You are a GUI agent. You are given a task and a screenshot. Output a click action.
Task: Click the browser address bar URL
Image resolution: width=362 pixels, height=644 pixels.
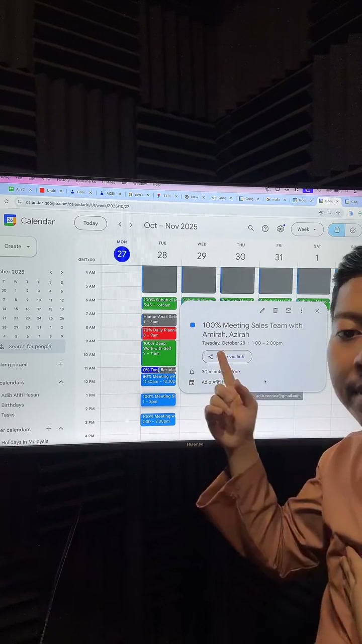77,205
